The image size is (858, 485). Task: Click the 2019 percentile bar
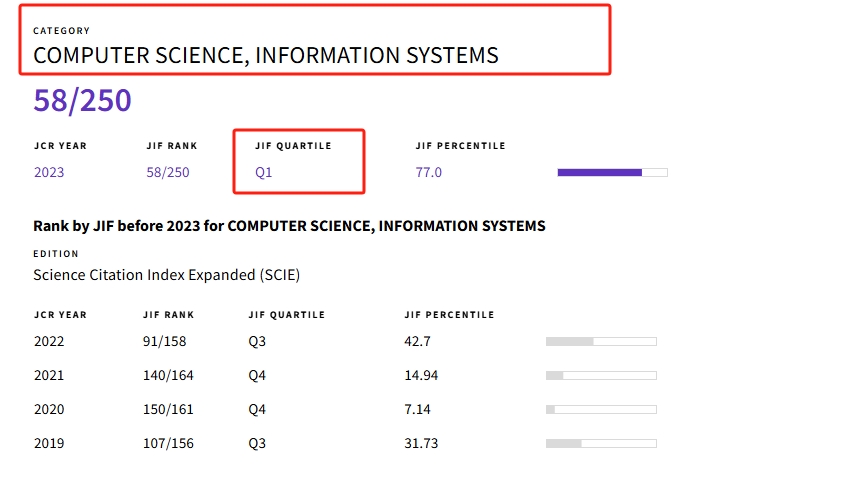pyautogui.click(x=600, y=444)
